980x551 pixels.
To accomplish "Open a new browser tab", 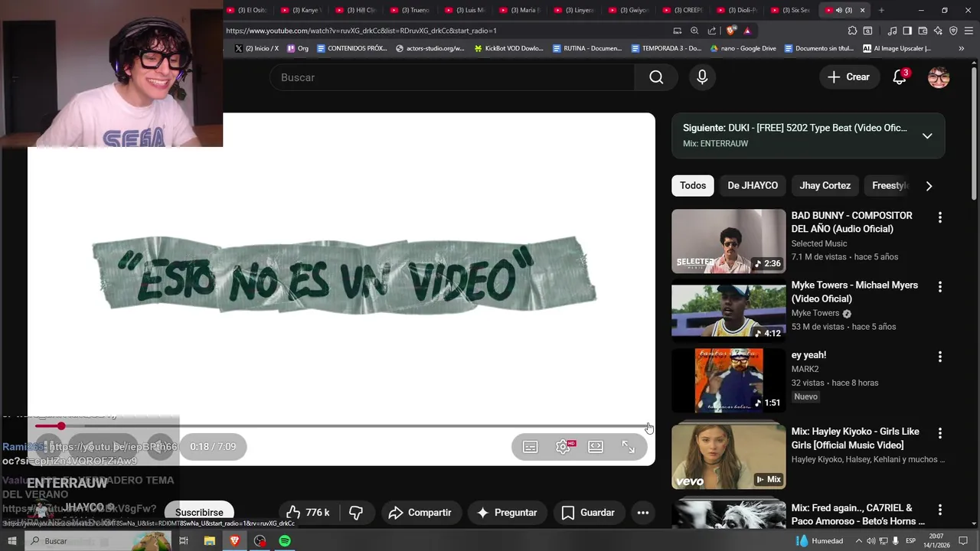I will 881,10.
